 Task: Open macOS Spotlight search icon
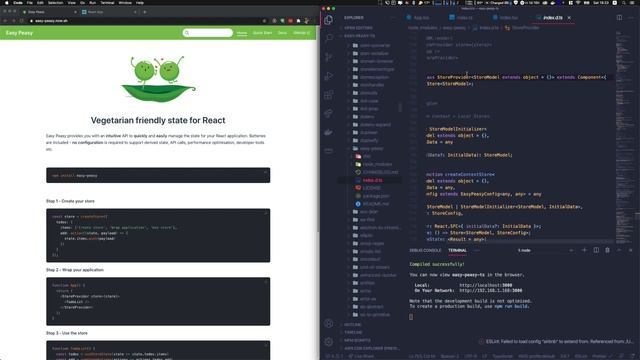pyautogui.click(x=624, y=2)
